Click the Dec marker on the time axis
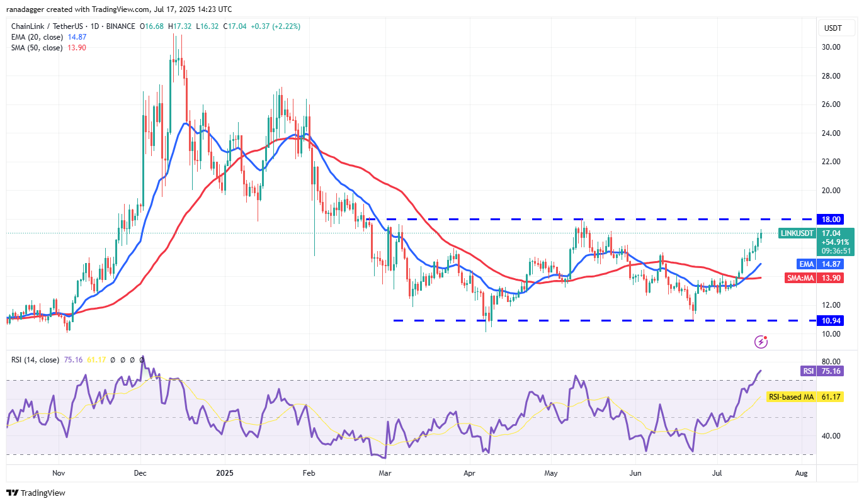The width and height of the screenshot is (864, 504). [140, 471]
